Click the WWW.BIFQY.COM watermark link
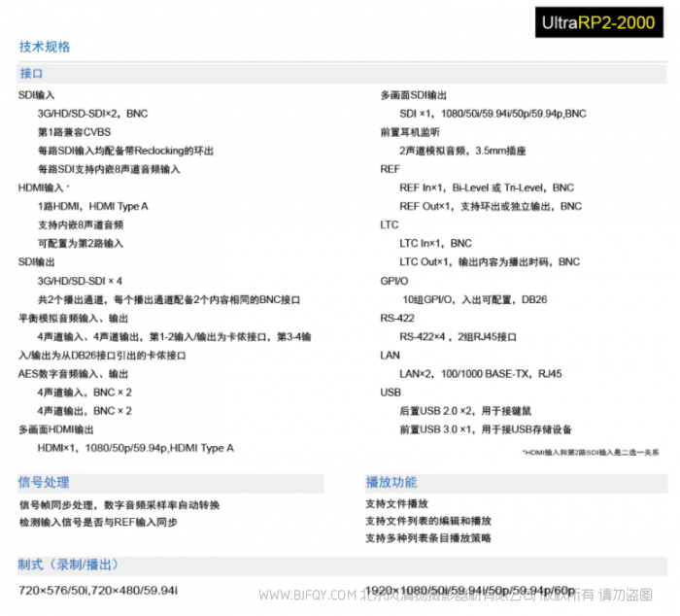Viewport: 680px width, 616px height. [x=309, y=595]
